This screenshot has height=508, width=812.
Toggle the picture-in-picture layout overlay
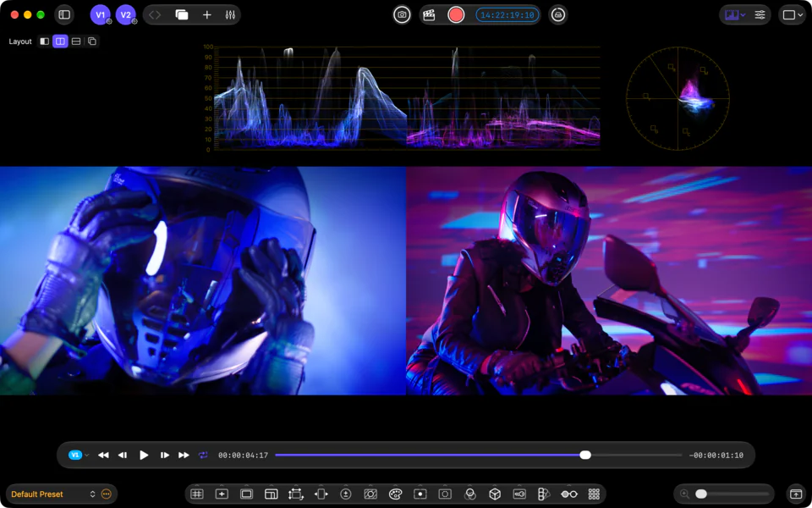pyautogui.click(x=272, y=494)
